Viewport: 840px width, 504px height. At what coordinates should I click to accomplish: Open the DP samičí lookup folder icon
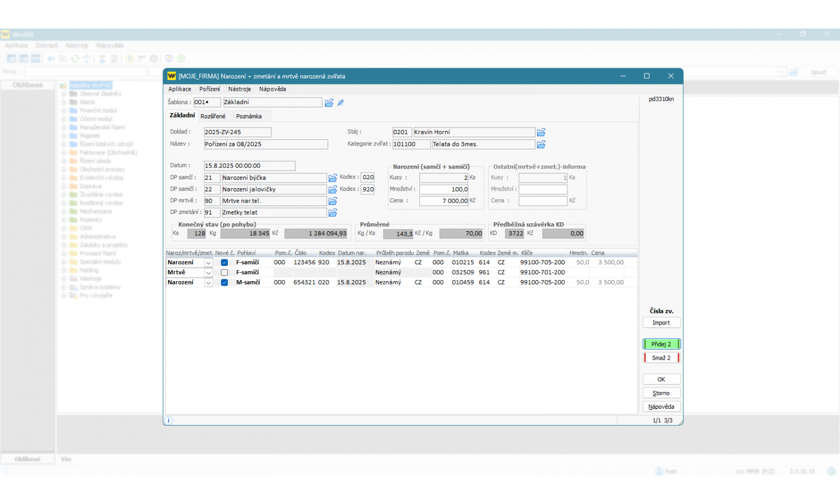click(x=333, y=190)
